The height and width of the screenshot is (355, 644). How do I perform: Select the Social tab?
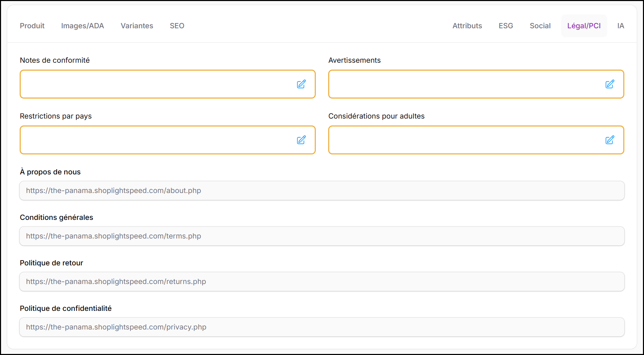540,26
